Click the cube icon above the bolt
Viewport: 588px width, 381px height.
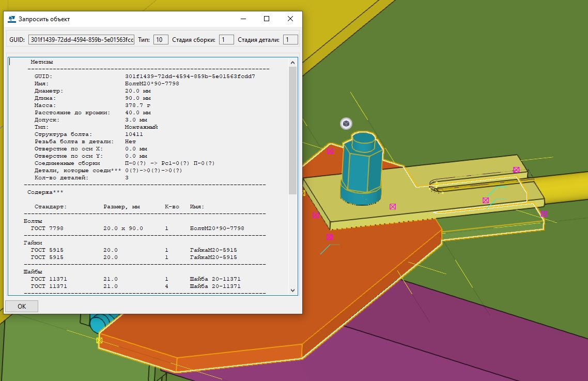click(x=346, y=124)
